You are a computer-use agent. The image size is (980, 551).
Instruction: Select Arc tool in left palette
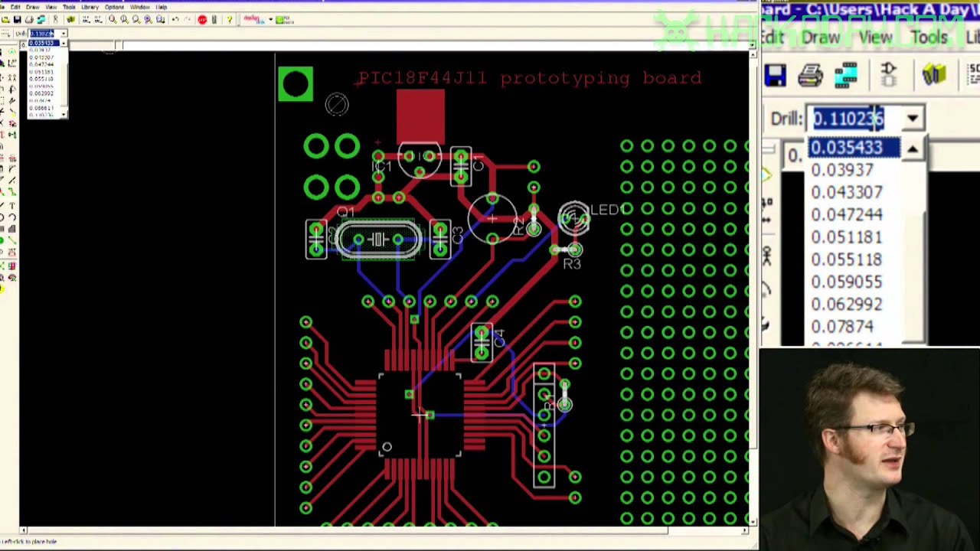click(12, 217)
